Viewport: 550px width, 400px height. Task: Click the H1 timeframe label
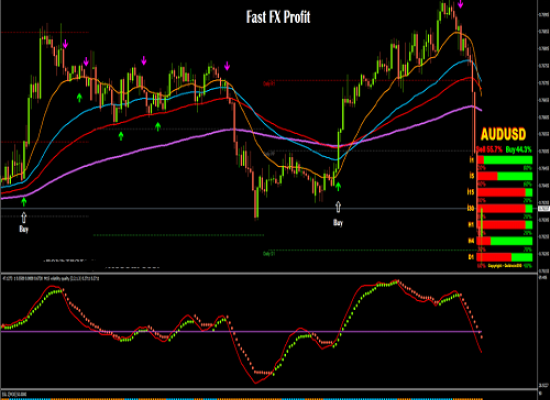(471, 224)
